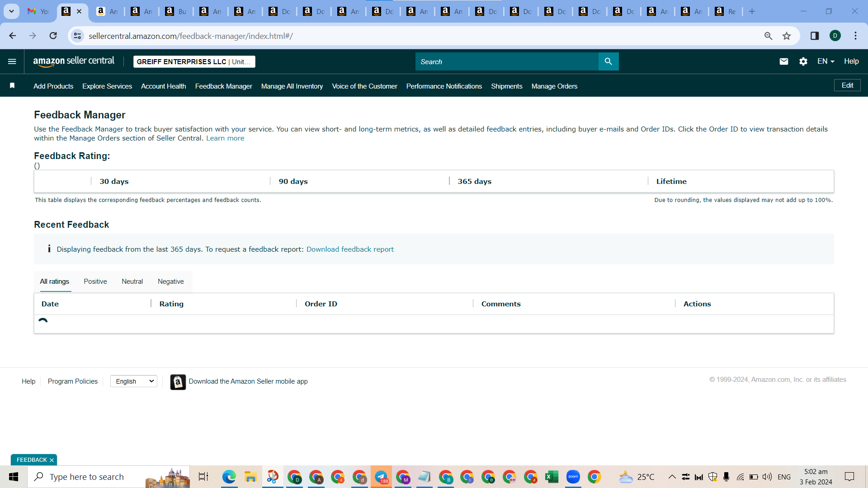Open Performance Notifications in the nav bar
Screen dimensions: 868x488
[444, 86]
